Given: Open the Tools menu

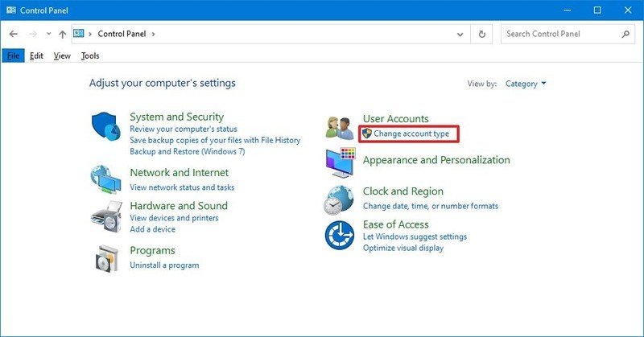Looking at the screenshot, I should [90, 55].
